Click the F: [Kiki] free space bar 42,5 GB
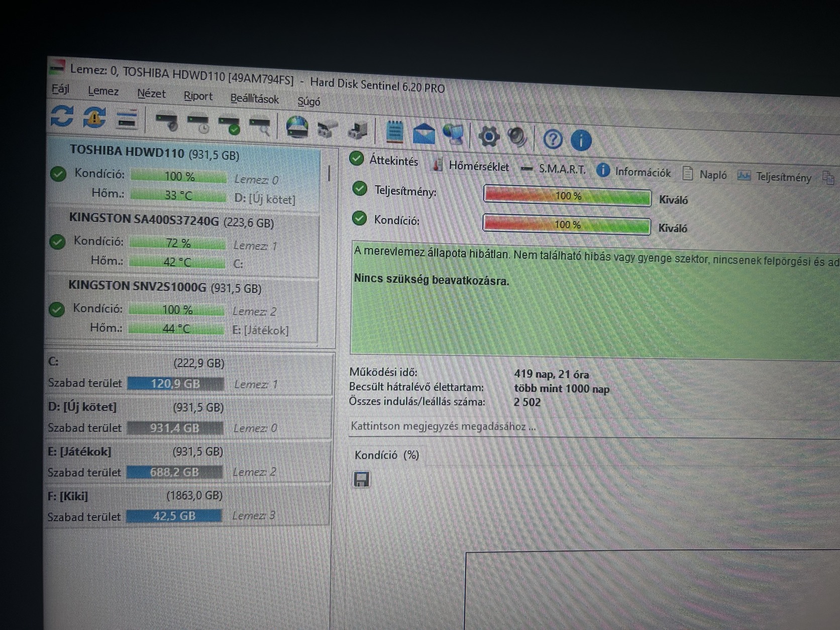The image size is (840, 630). [174, 516]
